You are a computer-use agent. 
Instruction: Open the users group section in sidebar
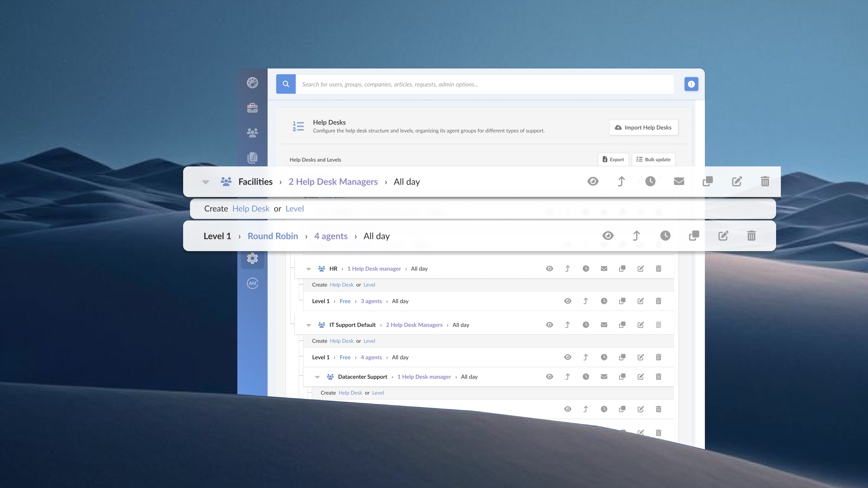[252, 133]
